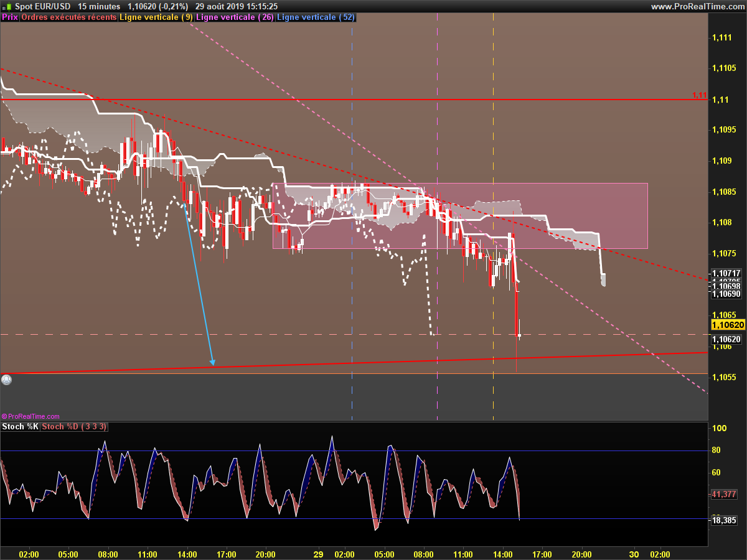Click the 1,111 price axis value
The height and width of the screenshot is (560, 747).
[722, 38]
